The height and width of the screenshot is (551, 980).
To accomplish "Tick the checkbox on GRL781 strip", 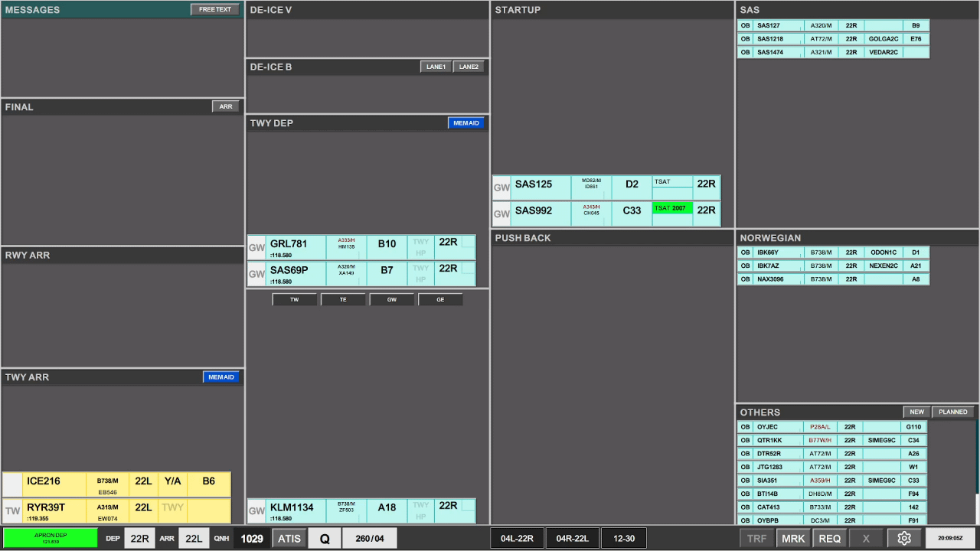I will (x=467, y=242).
